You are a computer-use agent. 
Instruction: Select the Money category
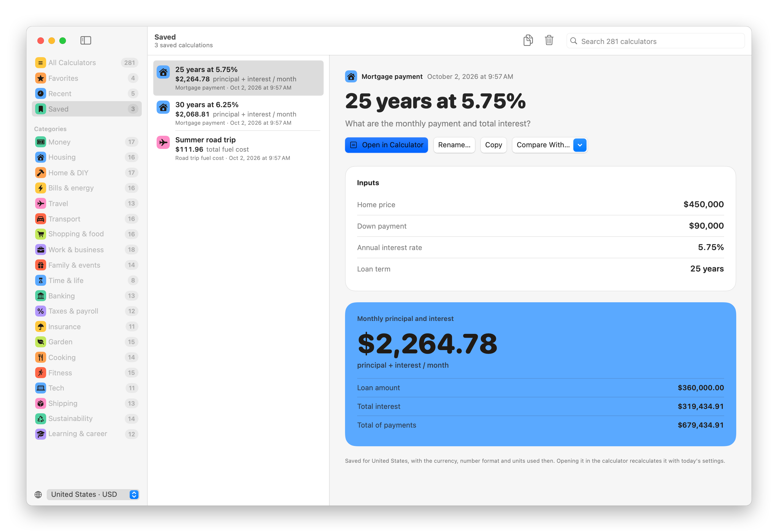coord(87,142)
